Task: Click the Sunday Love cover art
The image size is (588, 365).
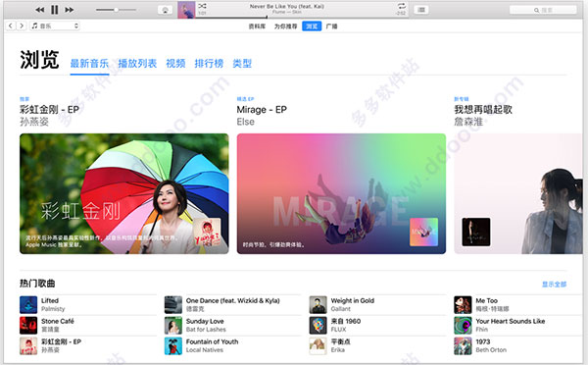Action: tap(173, 325)
